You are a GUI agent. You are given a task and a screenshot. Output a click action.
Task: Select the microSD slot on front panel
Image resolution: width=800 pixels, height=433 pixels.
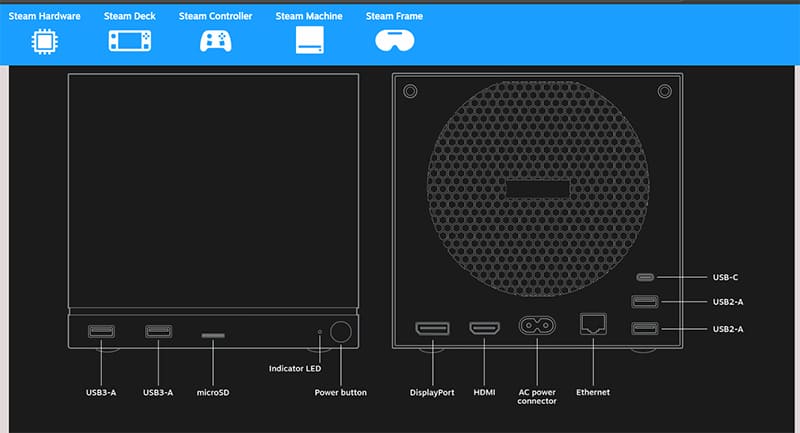tap(213, 336)
